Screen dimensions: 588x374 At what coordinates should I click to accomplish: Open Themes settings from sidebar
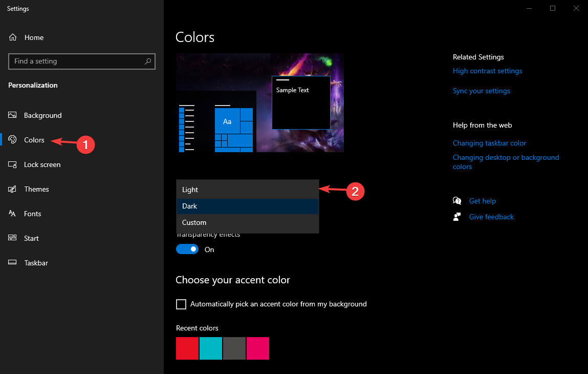click(x=36, y=189)
